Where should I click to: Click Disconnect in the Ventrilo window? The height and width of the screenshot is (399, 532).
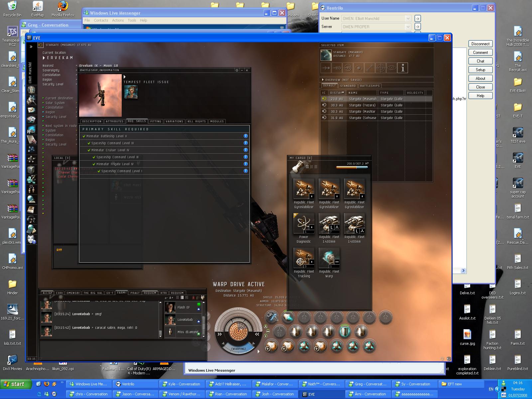point(480,44)
